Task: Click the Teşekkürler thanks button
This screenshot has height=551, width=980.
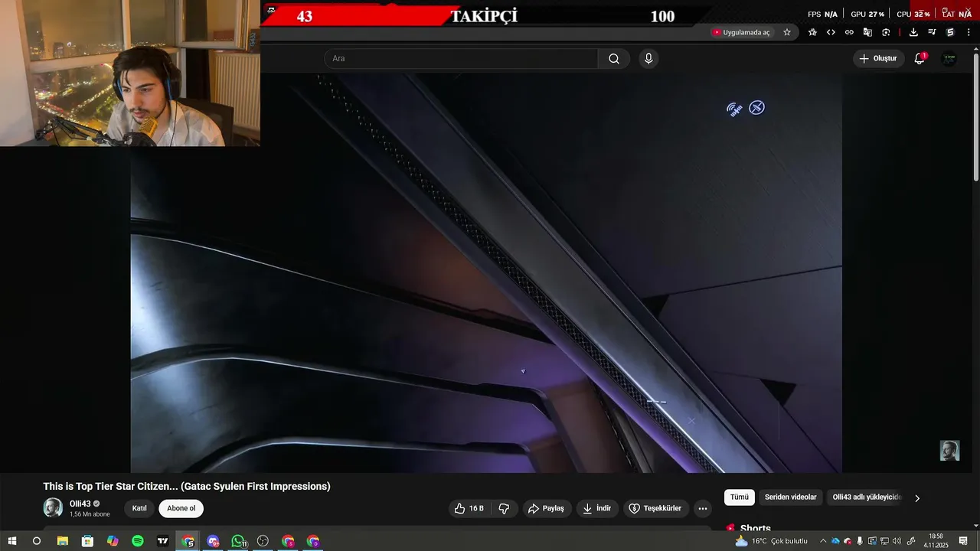Action: [x=655, y=508]
